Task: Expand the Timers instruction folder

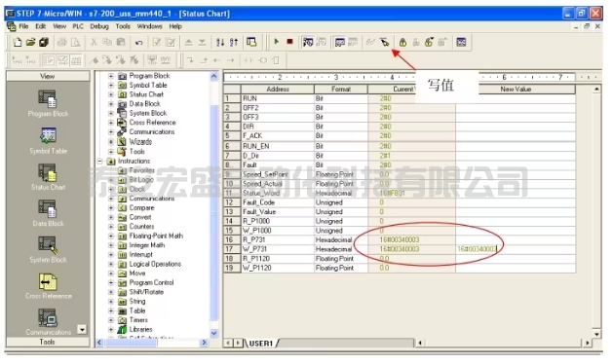Action: point(111,320)
